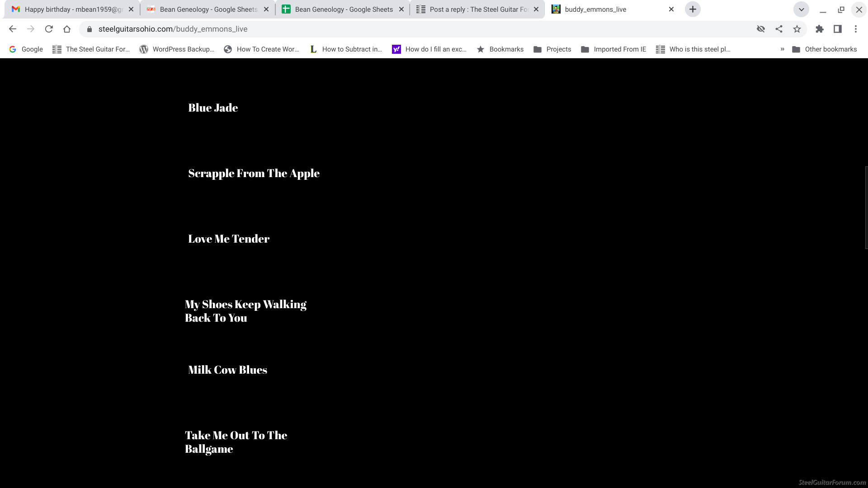Click the address bar URL

(173, 29)
